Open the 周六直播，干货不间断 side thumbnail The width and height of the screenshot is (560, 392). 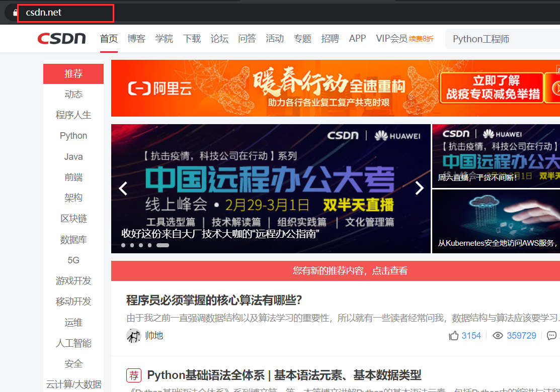[x=496, y=156]
